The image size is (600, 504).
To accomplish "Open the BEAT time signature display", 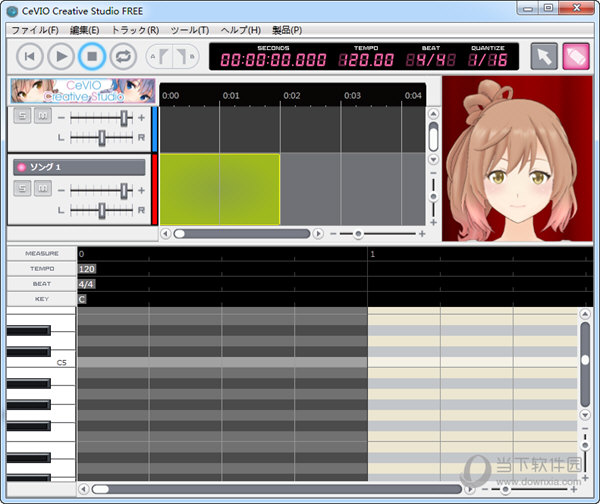I will pos(424,59).
